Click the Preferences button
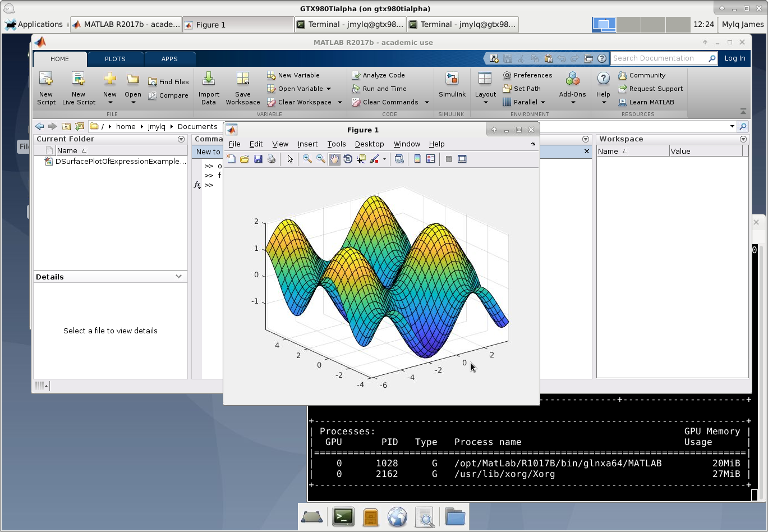Screen dimensions: 768x532 pos(527,75)
